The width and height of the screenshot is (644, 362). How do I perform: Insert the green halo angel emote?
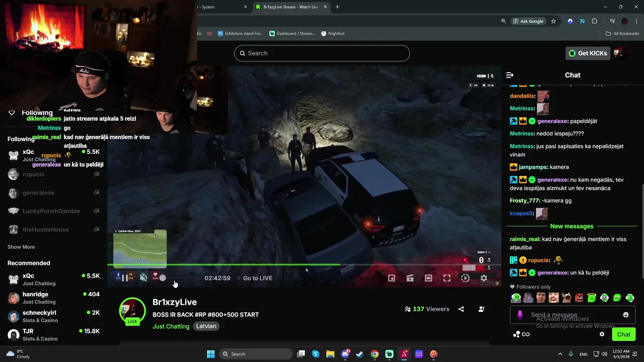pos(592,298)
